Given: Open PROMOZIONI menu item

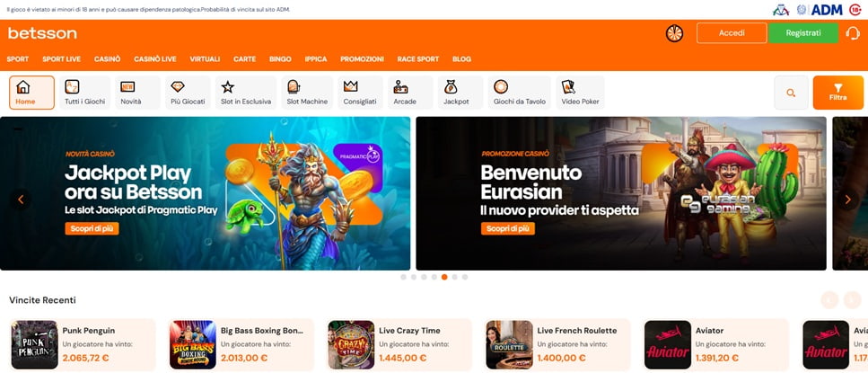Looking at the screenshot, I should tap(362, 59).
